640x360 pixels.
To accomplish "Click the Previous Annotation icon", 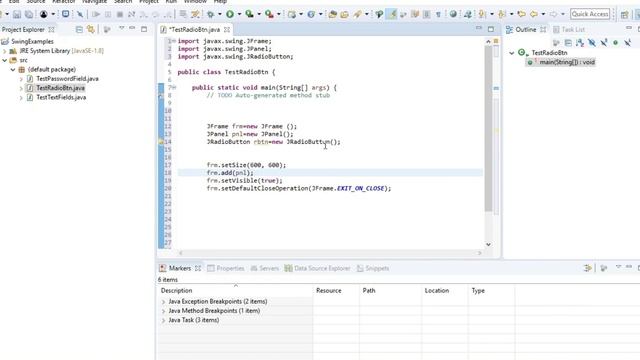I will (502, 14).
